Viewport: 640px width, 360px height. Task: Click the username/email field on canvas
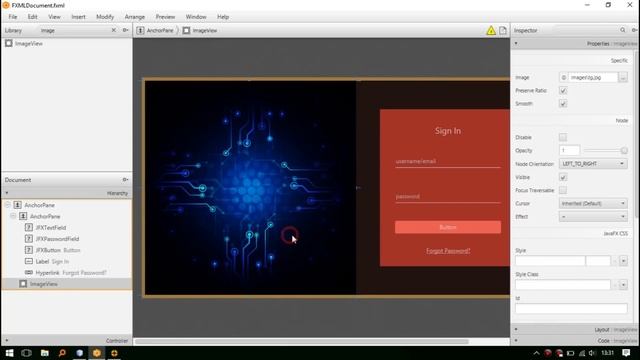448,162
